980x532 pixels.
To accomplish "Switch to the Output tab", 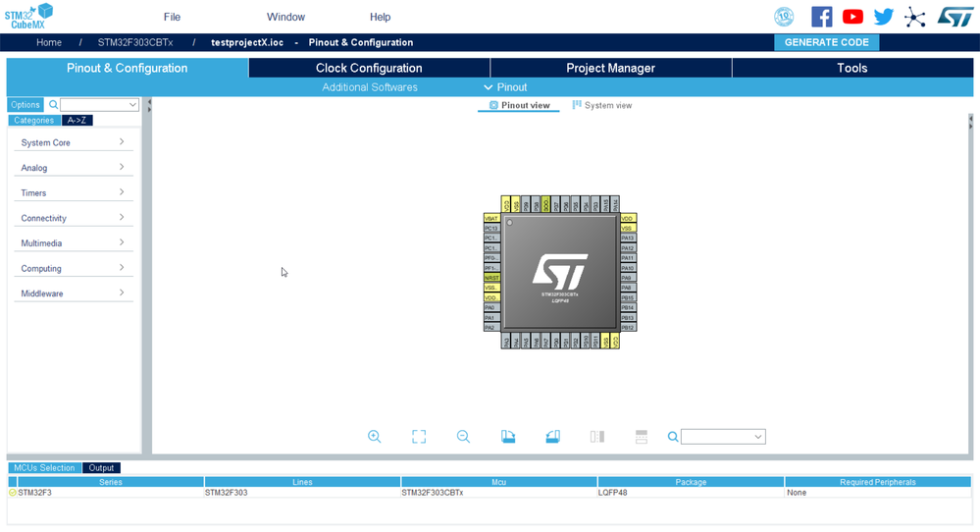I will pos(101,467).
